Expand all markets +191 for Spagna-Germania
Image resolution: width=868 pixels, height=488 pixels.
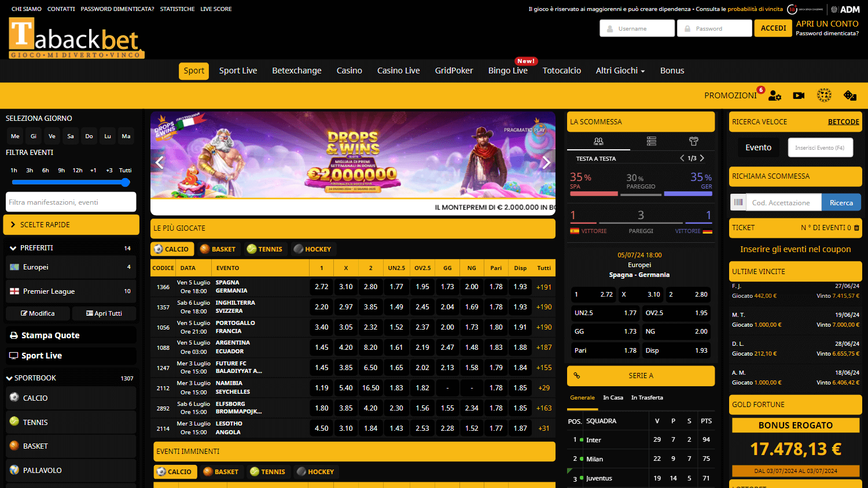coord(544,287)
